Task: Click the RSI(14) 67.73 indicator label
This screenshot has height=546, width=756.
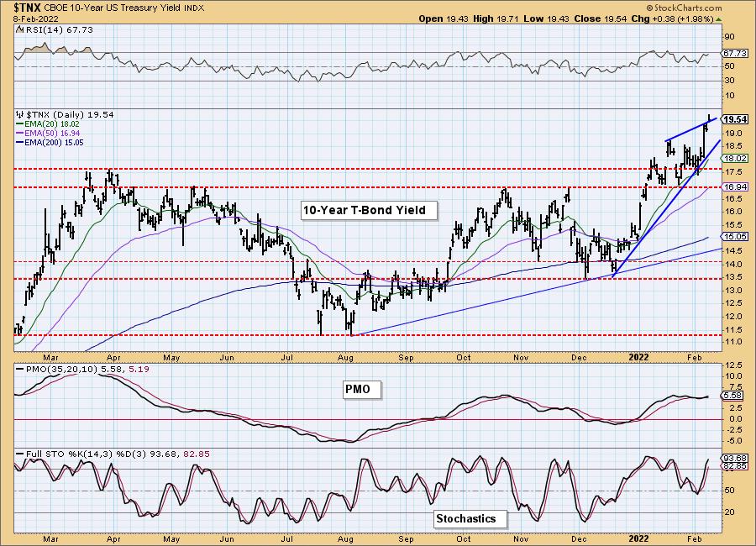Action: click(58, 30)
